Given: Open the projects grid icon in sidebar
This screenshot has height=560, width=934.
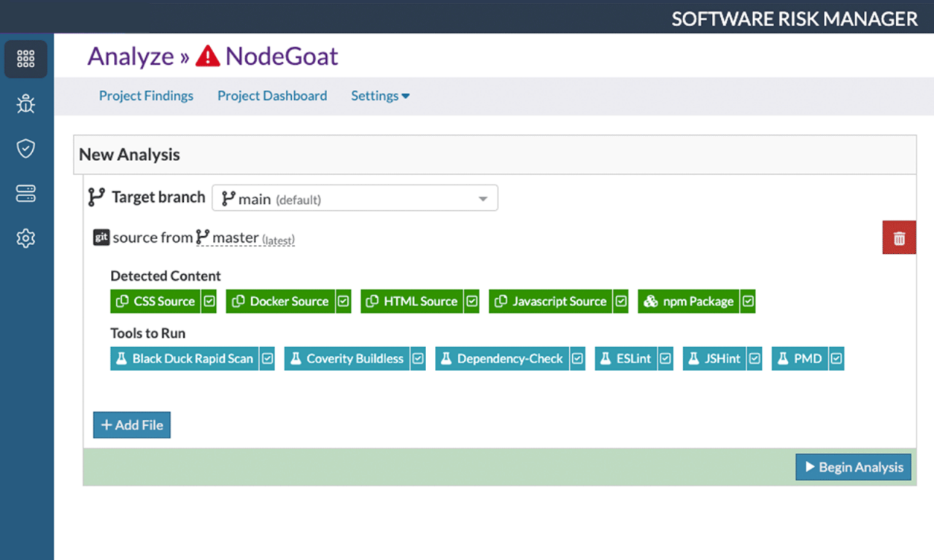Looking at the screenshot, I should pos(26,59).
